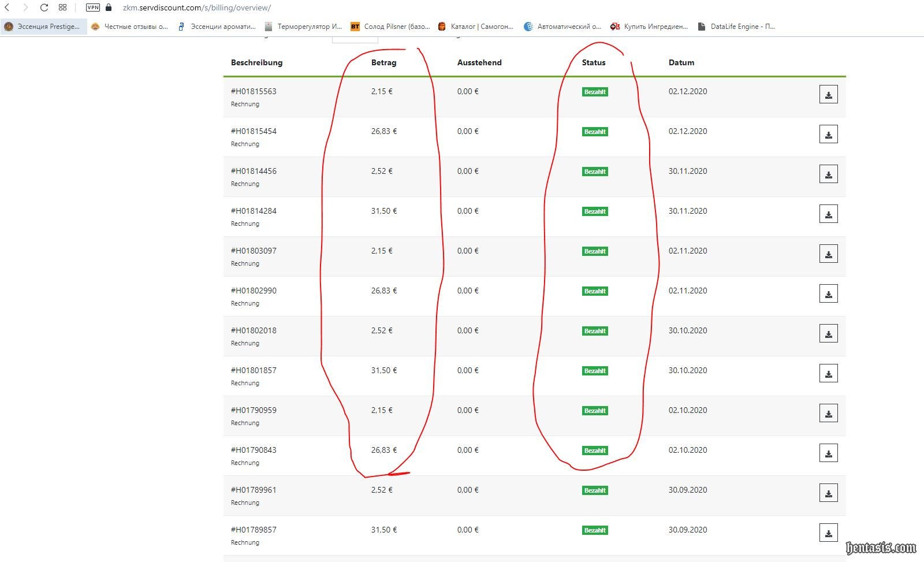
Task: Click Bezahlt status badge for #H01814284
Action: click(x=595, y=211)
